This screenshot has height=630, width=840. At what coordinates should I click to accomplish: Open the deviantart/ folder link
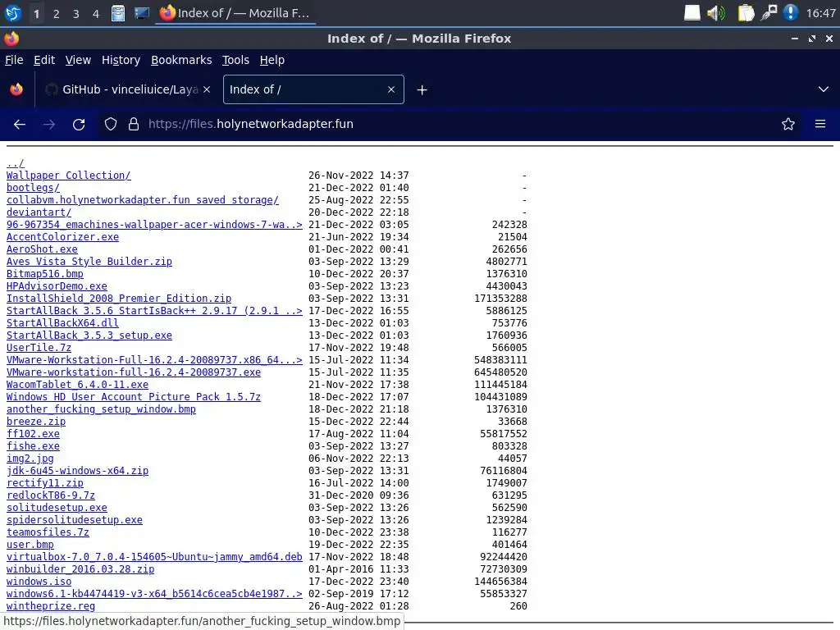pos(39,212)
